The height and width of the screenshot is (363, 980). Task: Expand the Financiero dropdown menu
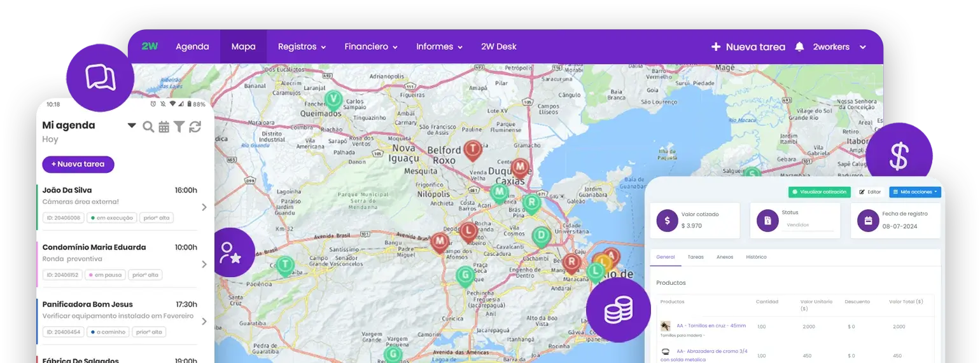coord(371,46)
